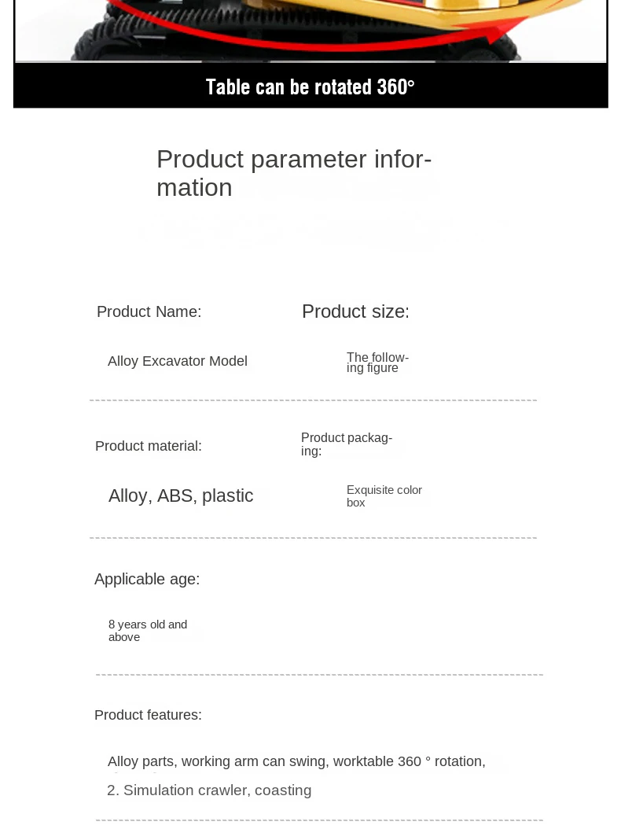Click the dashed divider below "Alloy Excavator Model"
The width and height of the screenshot is (621, 840).
[313, 400]
